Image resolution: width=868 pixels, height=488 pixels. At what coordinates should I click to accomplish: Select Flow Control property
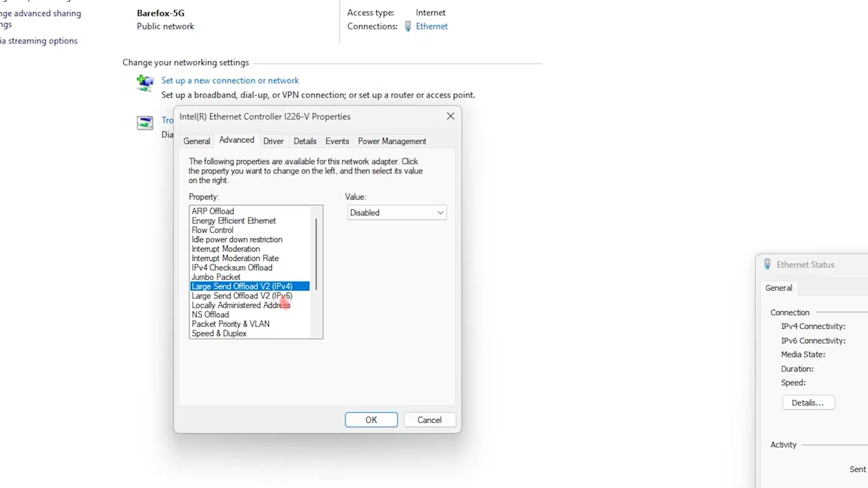[x=250, y=230]
